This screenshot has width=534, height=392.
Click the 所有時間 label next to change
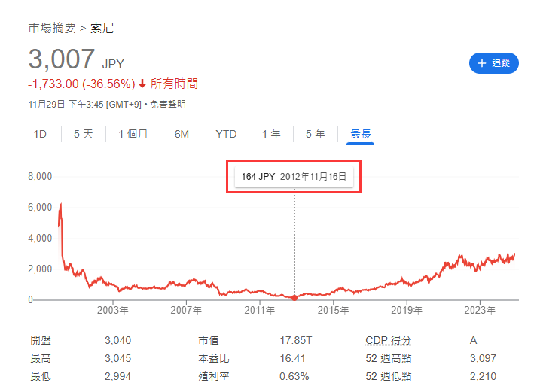point(174,84)
